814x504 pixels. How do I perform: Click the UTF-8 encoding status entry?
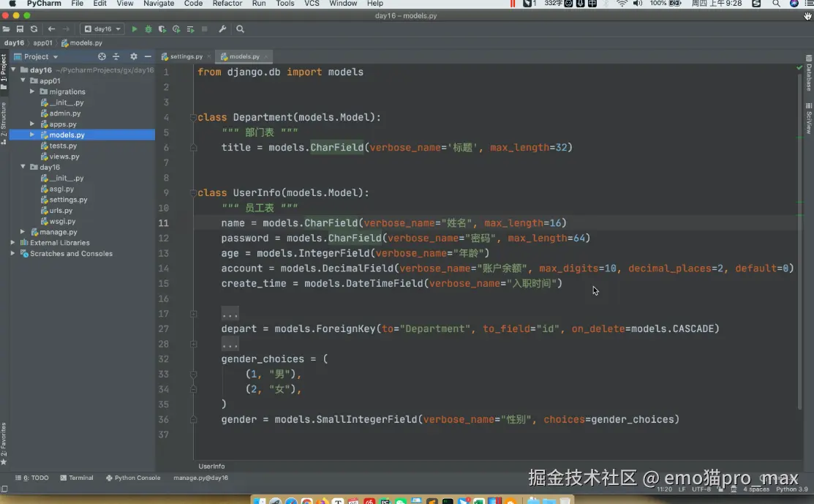701,489
